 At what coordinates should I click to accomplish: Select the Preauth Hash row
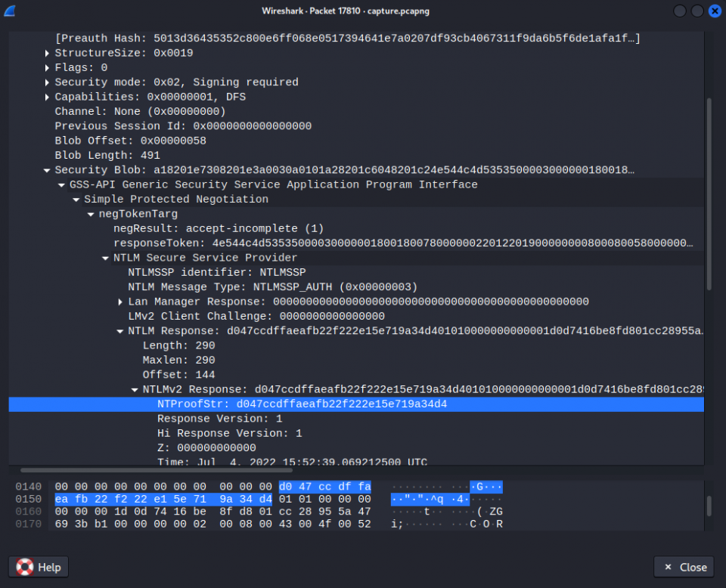(x=347, y=39)
